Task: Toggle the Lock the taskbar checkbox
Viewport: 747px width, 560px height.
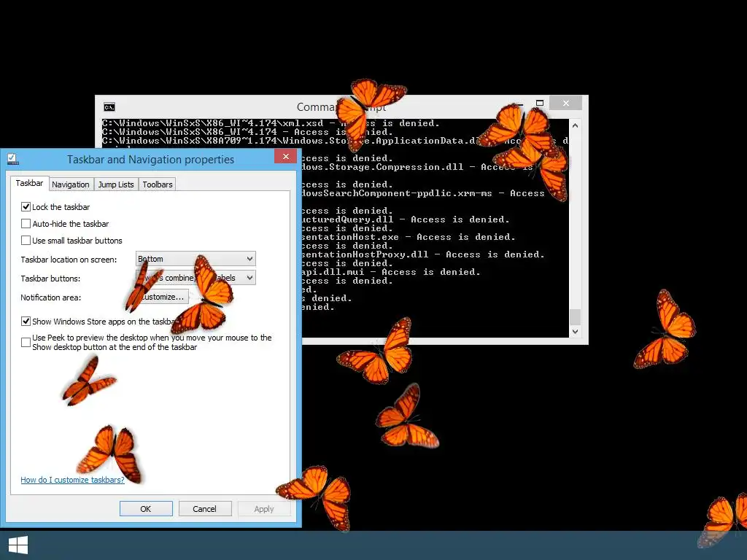Action: (26, 206)
